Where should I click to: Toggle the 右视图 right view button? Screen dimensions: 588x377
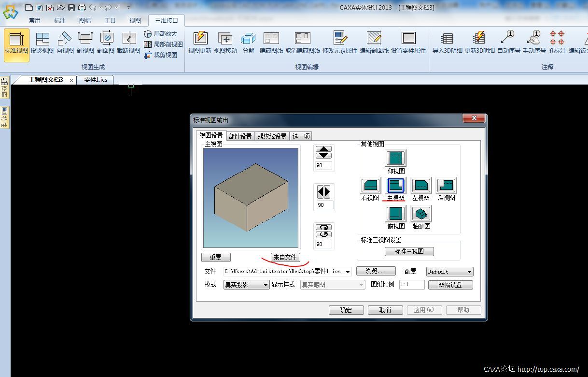tap(370, 185)
